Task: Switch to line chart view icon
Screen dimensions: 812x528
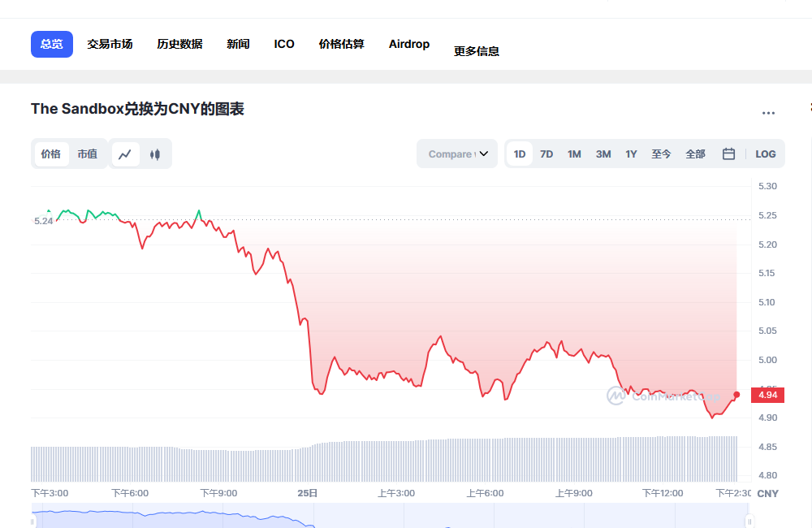Action: (125, 154)
